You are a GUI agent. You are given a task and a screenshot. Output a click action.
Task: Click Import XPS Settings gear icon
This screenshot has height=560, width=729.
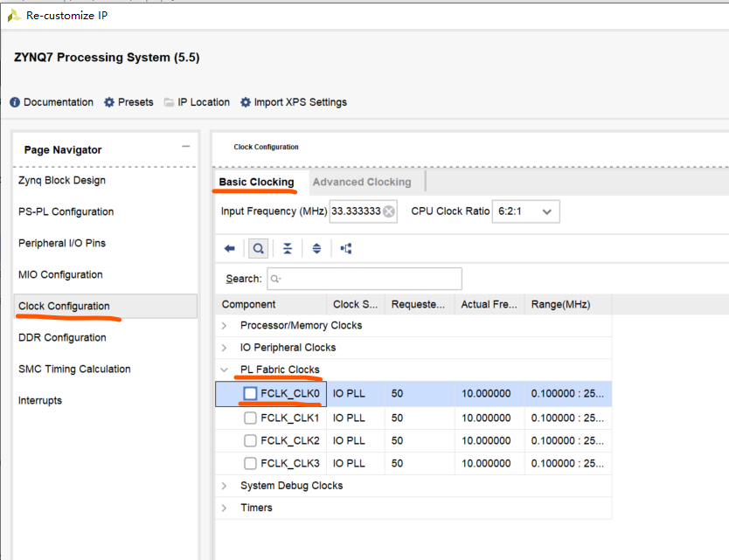(x=246, y=102)
